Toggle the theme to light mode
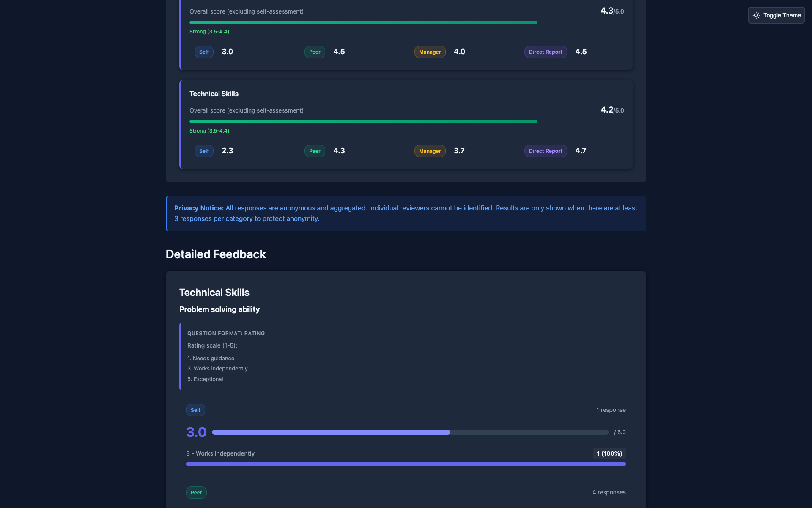This screenshot has width=812, height=508. click(x=776, y=15)
